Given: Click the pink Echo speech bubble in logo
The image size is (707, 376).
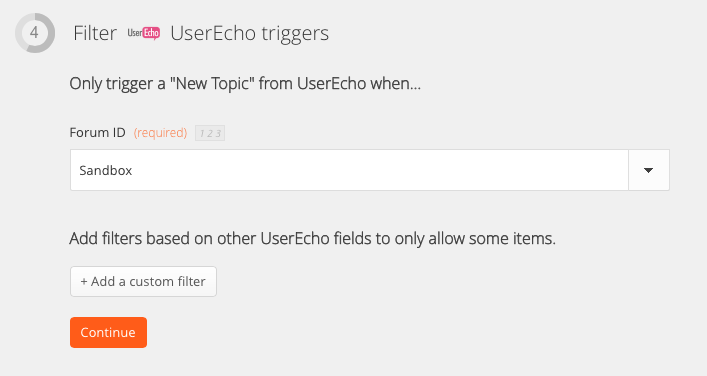Looking at the screenshot, I should 152,33.
